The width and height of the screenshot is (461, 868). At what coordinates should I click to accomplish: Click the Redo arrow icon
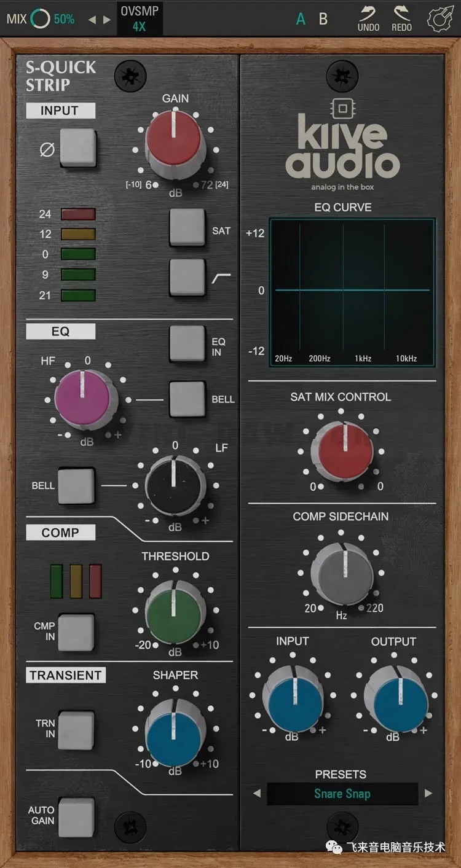(x=401, y=13)
